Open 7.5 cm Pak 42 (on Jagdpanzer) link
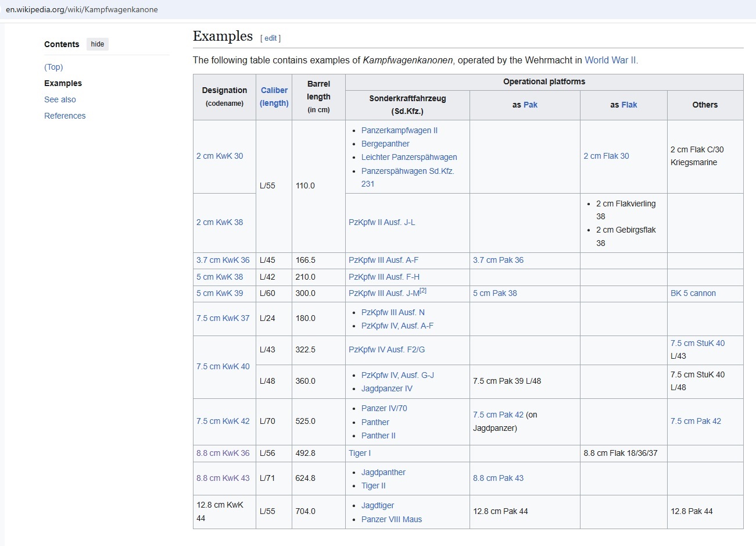 click(498, 415)
